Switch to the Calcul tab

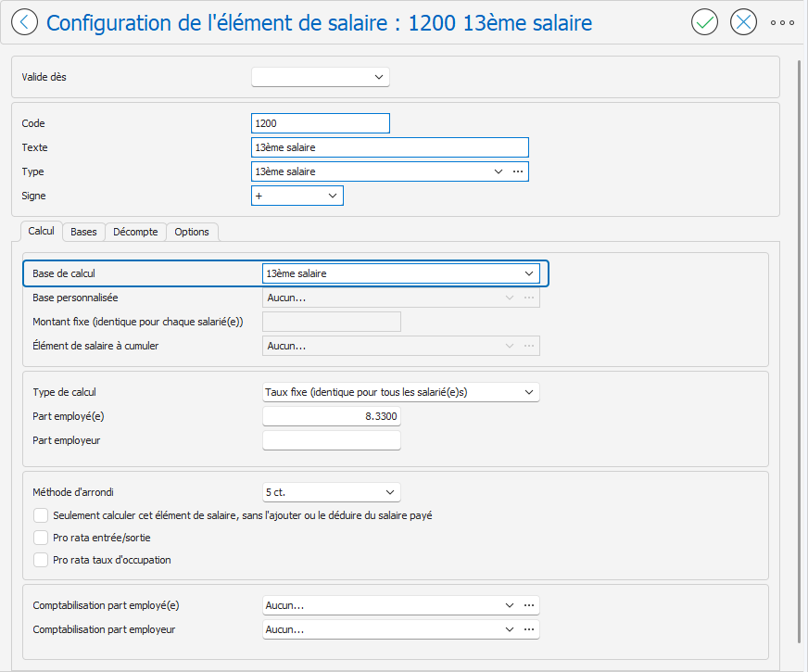(x=41, y=231)
